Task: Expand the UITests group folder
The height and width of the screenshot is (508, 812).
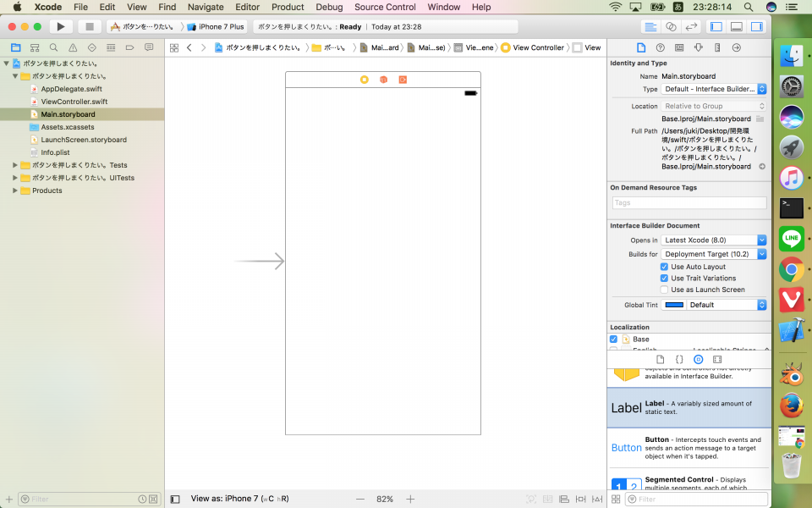Action: tap(15, 178)
